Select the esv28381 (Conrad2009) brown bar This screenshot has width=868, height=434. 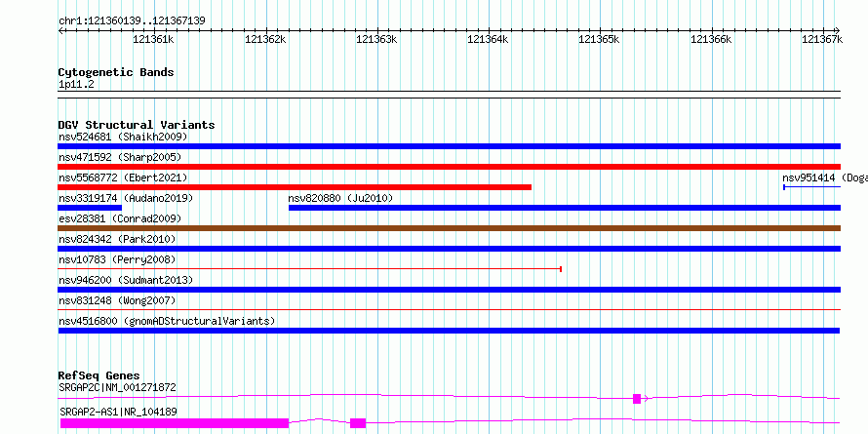point(449,228)
